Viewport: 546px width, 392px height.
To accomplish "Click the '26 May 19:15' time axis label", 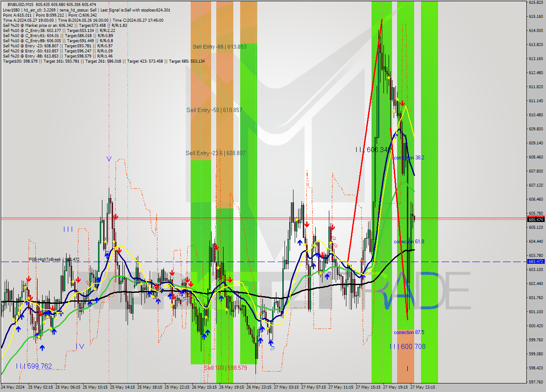I will click(232, 387).
